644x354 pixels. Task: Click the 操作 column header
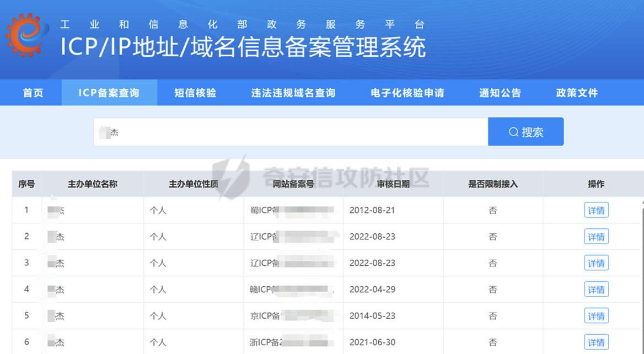tap(596, 184)
